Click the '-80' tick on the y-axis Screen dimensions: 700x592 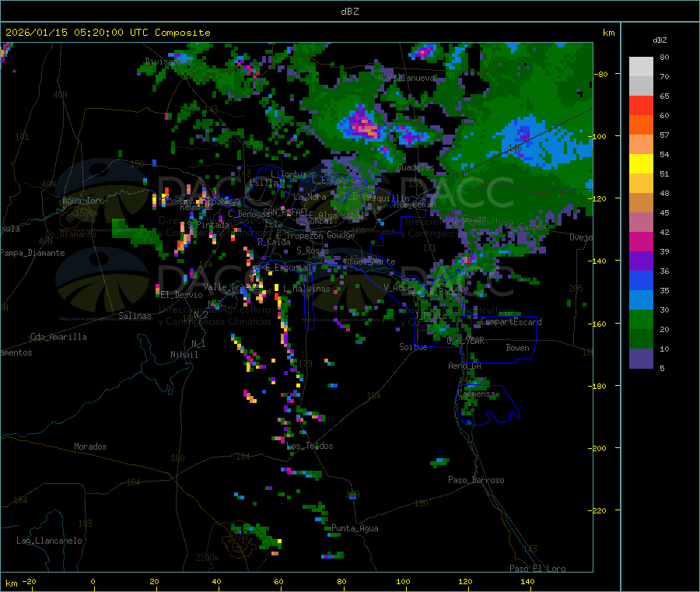click(600, 74)
